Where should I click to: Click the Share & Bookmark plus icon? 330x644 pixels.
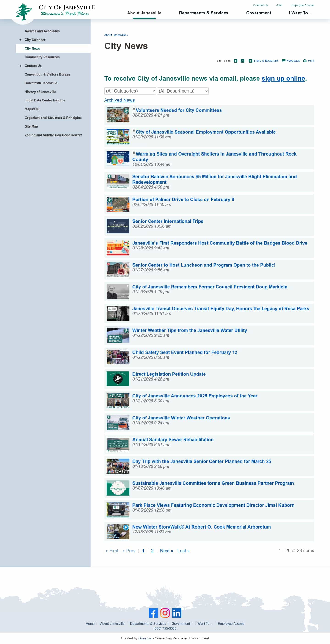pos(250,61)
